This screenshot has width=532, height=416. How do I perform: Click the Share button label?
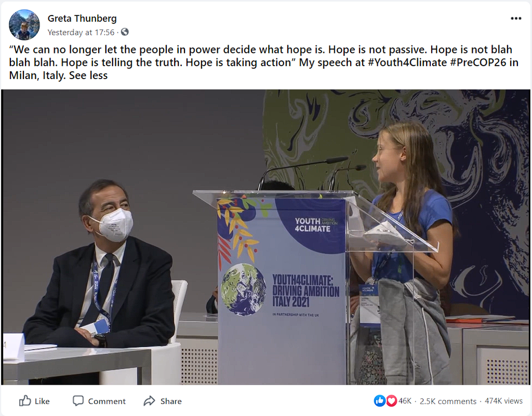click(171, 401)
